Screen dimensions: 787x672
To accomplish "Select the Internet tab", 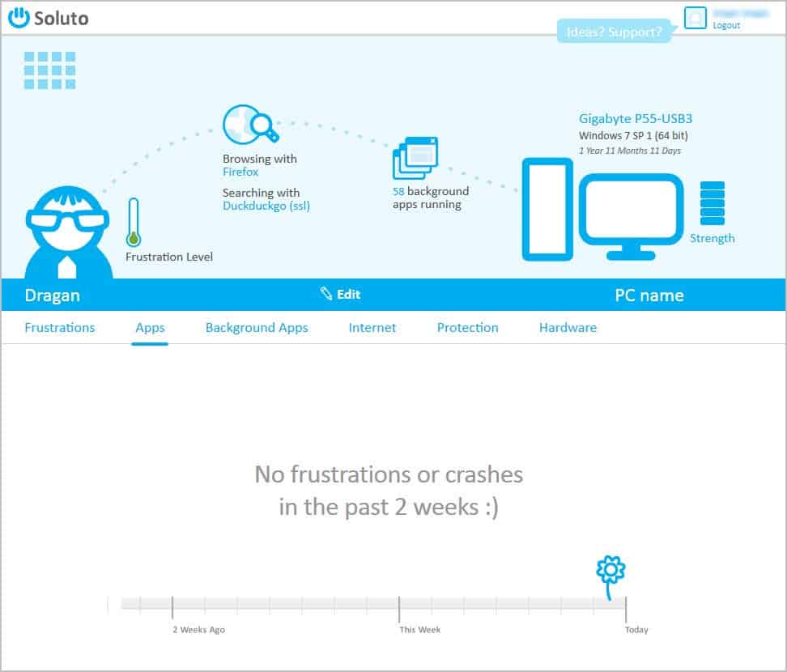I will 372,328.
